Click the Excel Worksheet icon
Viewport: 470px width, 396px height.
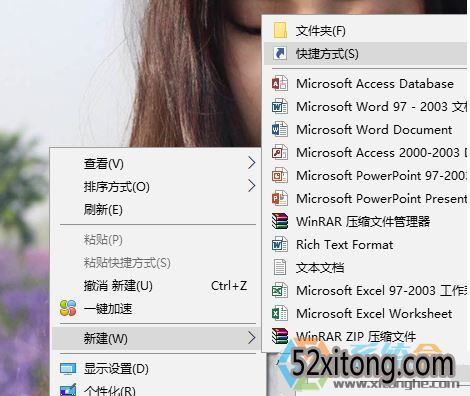tap(280, 313)
